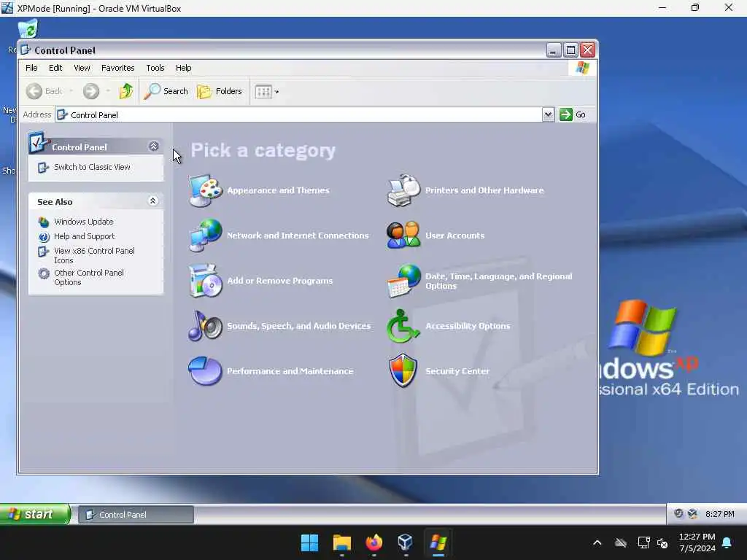747x560 pixels.
Task: Click the Up folder toolbar icon
Action: coord(126,91)
